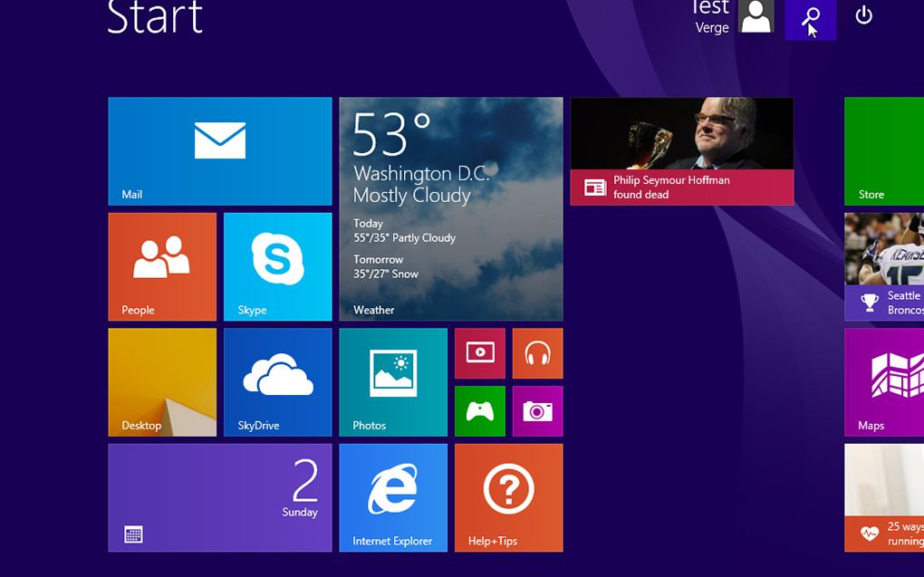Launch the Xbox Games app
This screenshot has width=924, height=577.
(479, 411)
